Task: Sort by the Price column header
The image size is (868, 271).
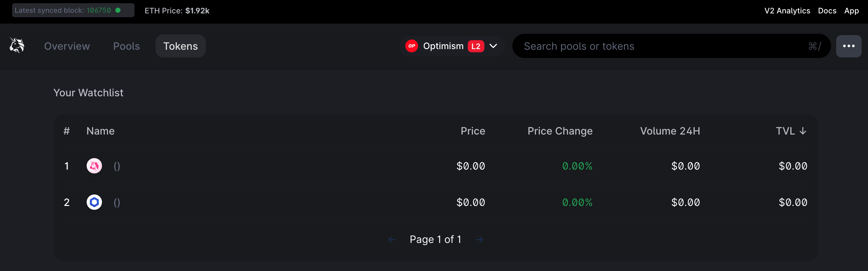Action: (473, 131)
